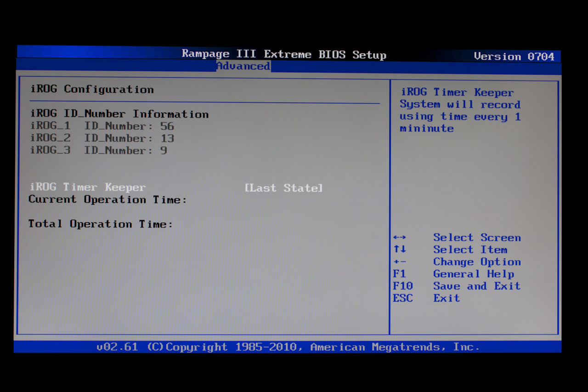The height and width of the screenshot is (392, 588).
Task: Click the American Megatrends copyright footer
Action: click(x=288, y=347)
